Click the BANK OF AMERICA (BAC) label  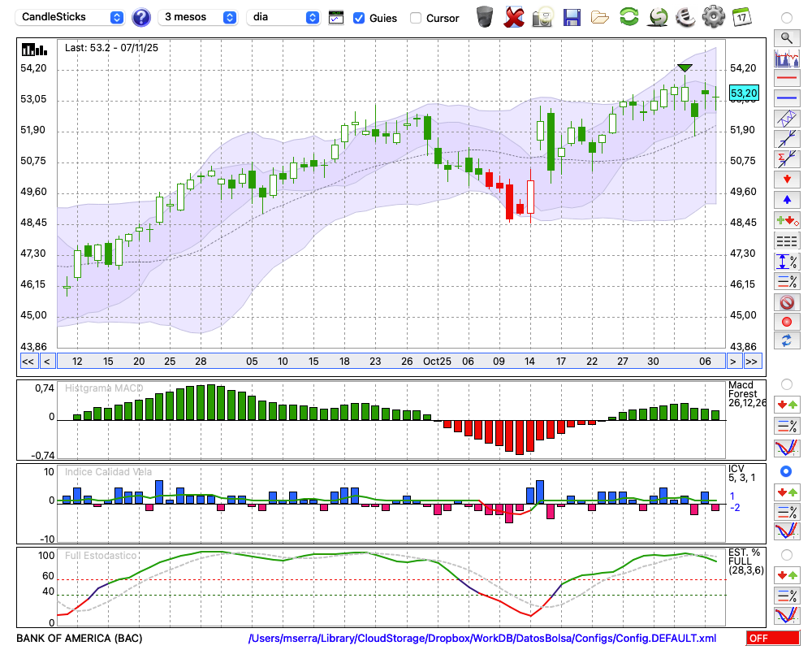80,639
